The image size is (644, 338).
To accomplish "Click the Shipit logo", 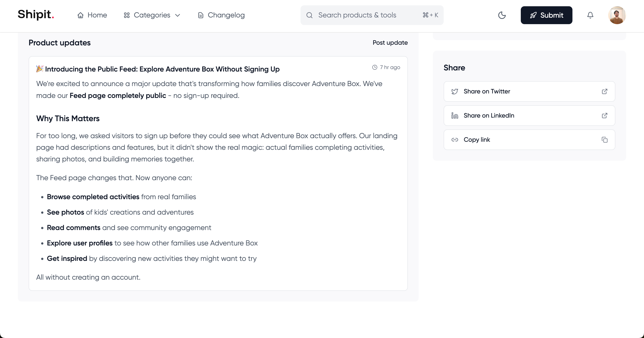I will (x=36, y=15).
